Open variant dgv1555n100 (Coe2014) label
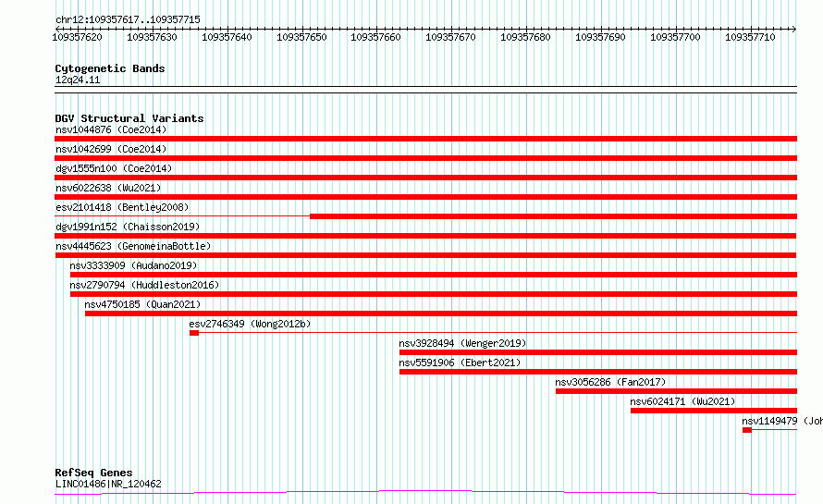The image size is (823, 504). [x=114, y=168]
